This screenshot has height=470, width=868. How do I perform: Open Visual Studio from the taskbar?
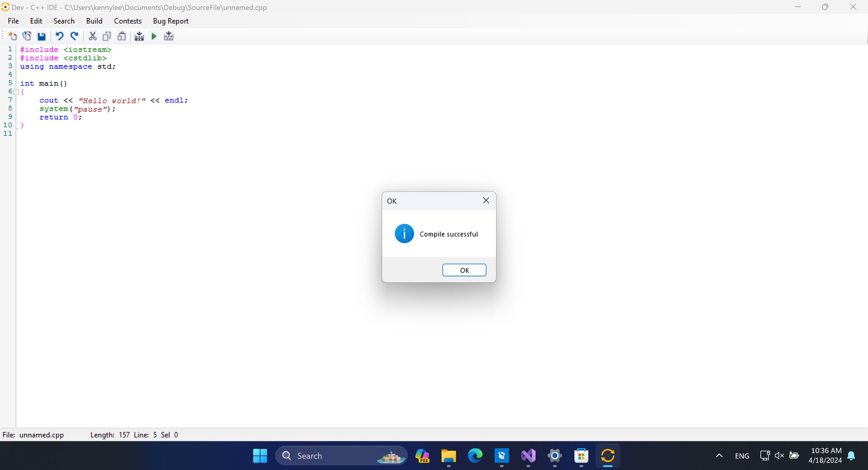pos(528,456)
